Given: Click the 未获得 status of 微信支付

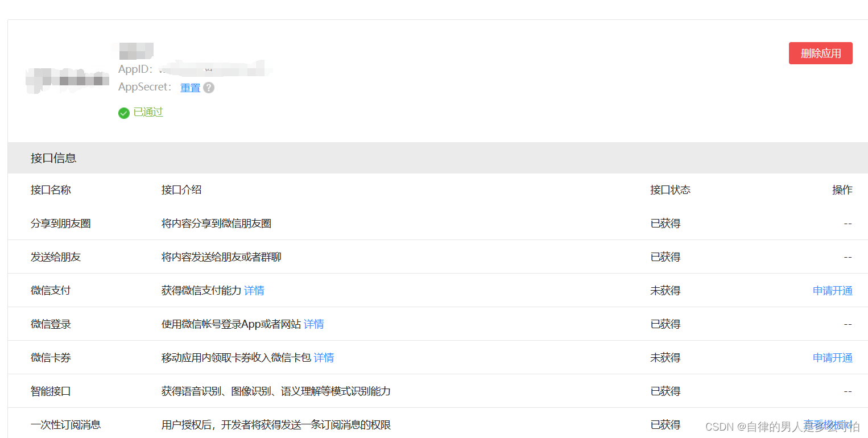Looking at the screenshot, I should (666, 291).
